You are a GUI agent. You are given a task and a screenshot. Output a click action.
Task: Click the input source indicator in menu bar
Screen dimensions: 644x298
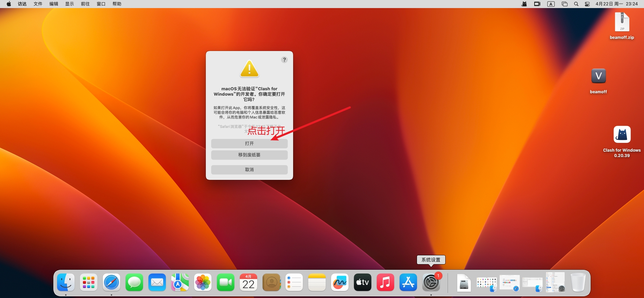pyautogui.click(x=551, y=4)
